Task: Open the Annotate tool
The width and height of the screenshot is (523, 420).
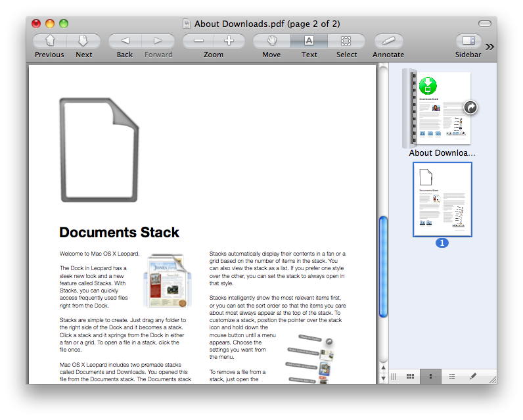Action: click(x=388, y=41)
